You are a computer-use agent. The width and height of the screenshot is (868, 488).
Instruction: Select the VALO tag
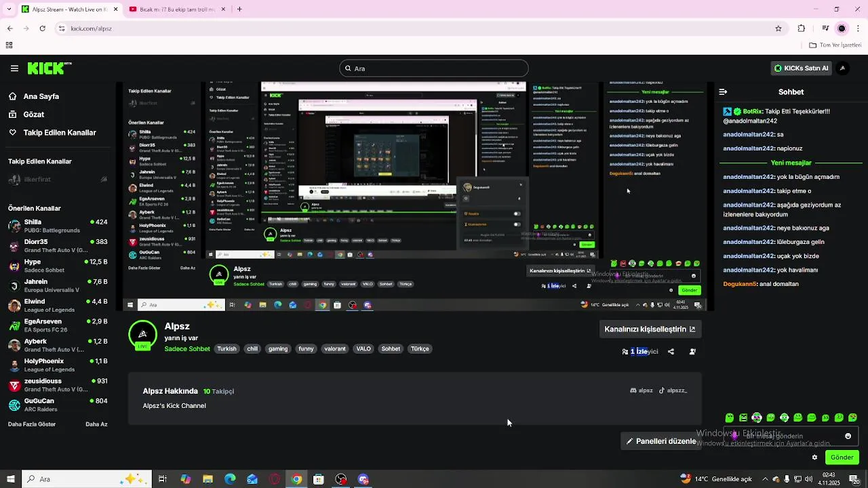[x=363, y=349]
